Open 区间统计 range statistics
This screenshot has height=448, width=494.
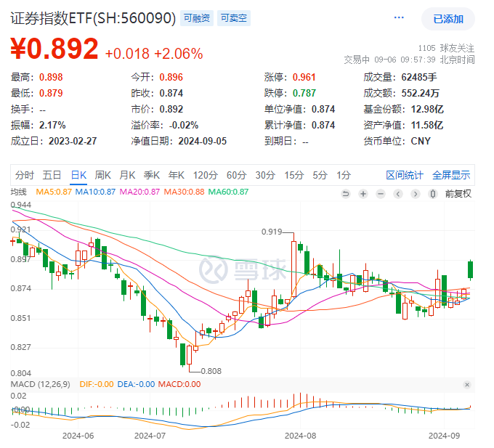tap(405, 175)
